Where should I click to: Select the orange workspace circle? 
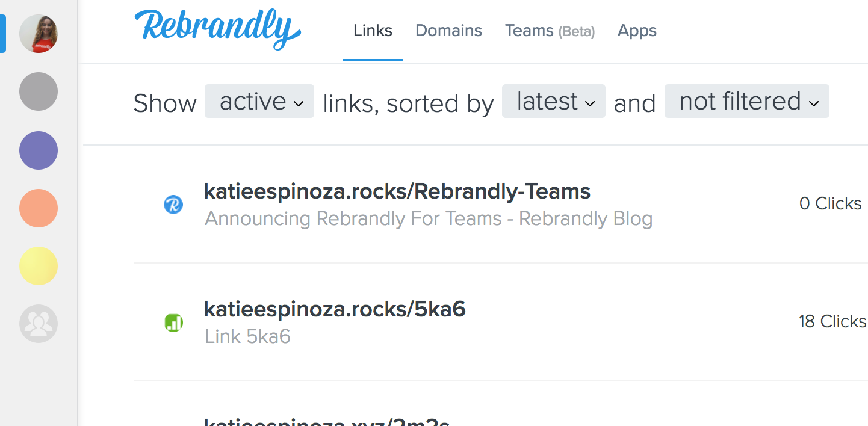tap(39, 208)
